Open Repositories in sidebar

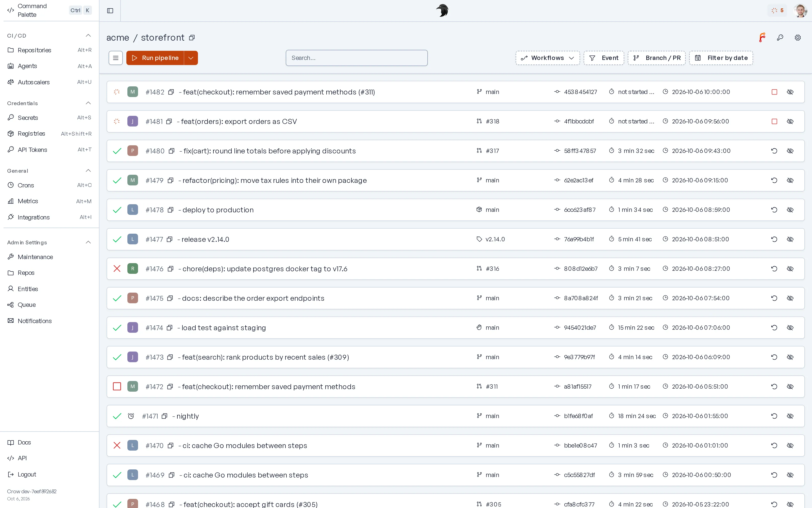click(x=49, y=50)
